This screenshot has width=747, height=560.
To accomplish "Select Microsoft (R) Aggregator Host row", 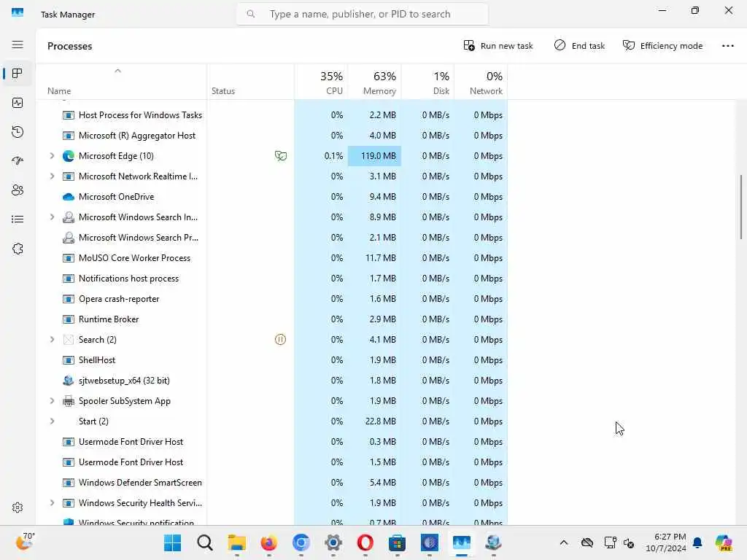I will click(x=271, y=136).
